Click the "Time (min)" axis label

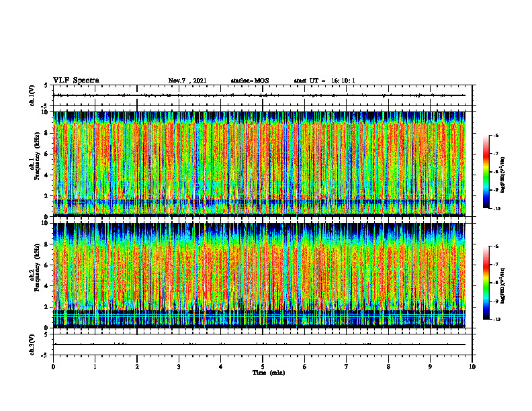(269, 373)
